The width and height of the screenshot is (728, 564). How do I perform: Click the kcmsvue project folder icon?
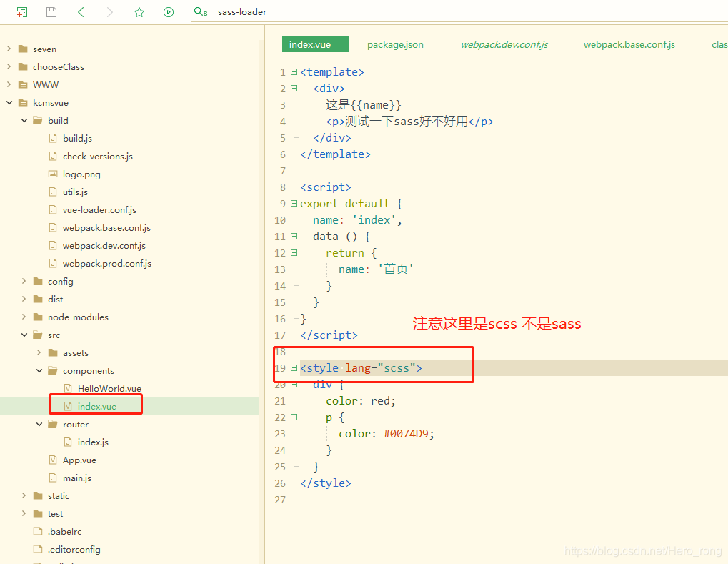pyautogui.click(x=23, y=102)
